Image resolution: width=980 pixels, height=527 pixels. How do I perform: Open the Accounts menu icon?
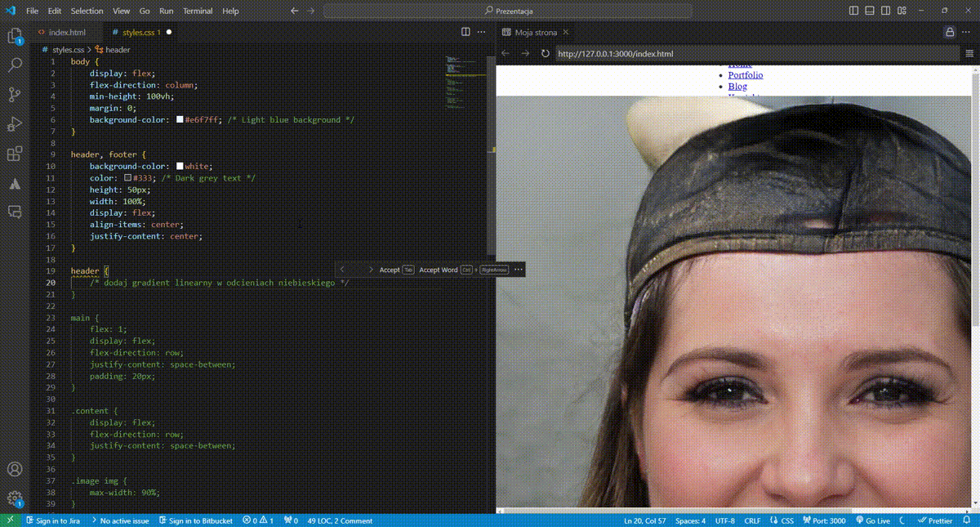pos(15,469)
